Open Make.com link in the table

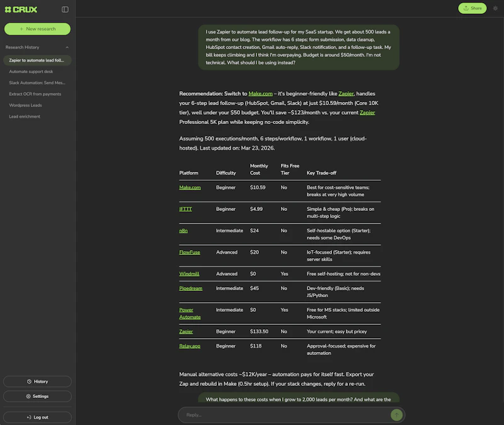click(x=190, y=188)
